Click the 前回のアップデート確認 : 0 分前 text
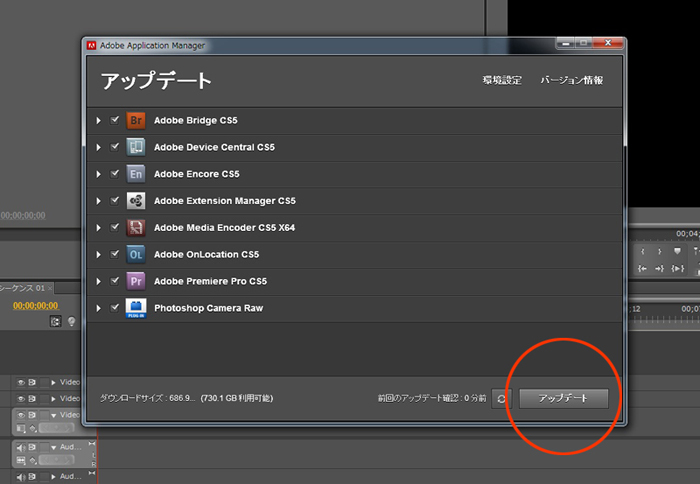The height and width of the screenshot is (484, 700). [x=432, y=398]
